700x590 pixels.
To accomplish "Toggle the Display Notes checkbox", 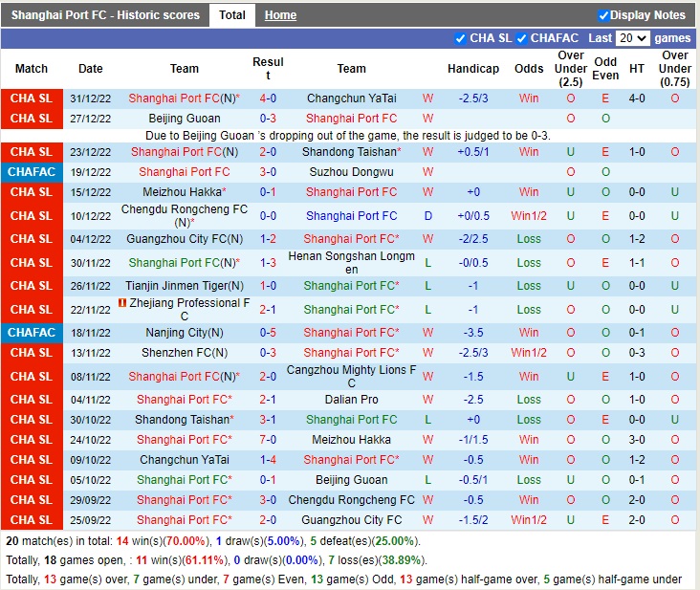I will tap(603, 15).
